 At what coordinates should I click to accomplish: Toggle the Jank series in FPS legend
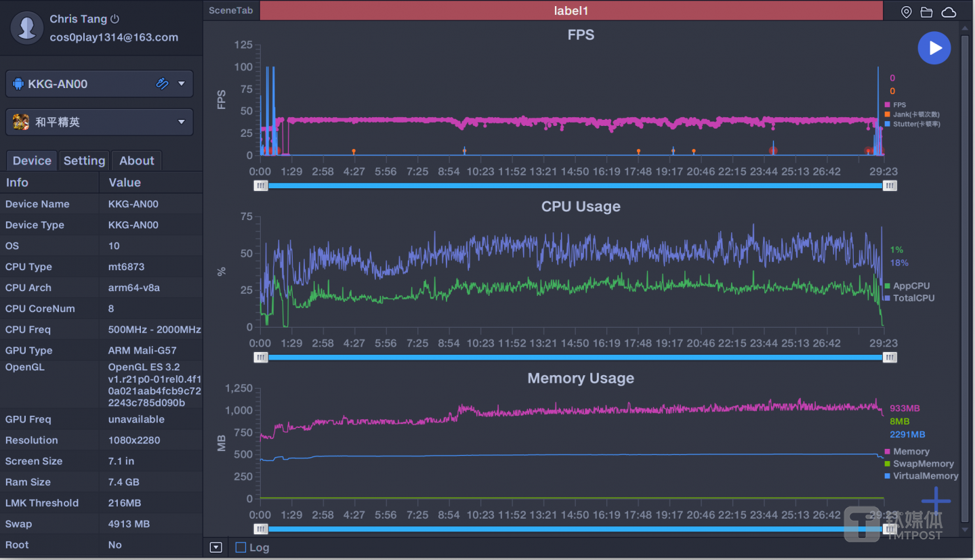(x=915, y=114)
